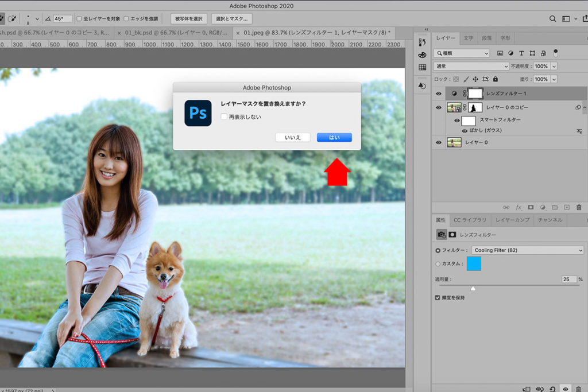Switch to the チャンネル tab

click(x=550, y=220)
